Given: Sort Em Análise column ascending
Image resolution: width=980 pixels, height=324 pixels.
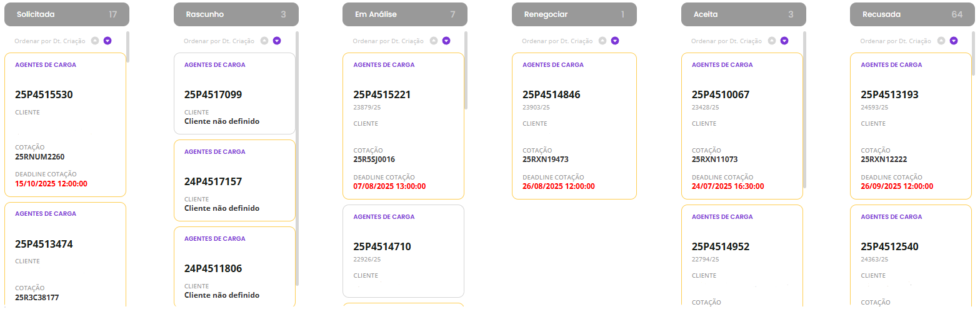Looking at the screenshot, I should click(434, 41).
